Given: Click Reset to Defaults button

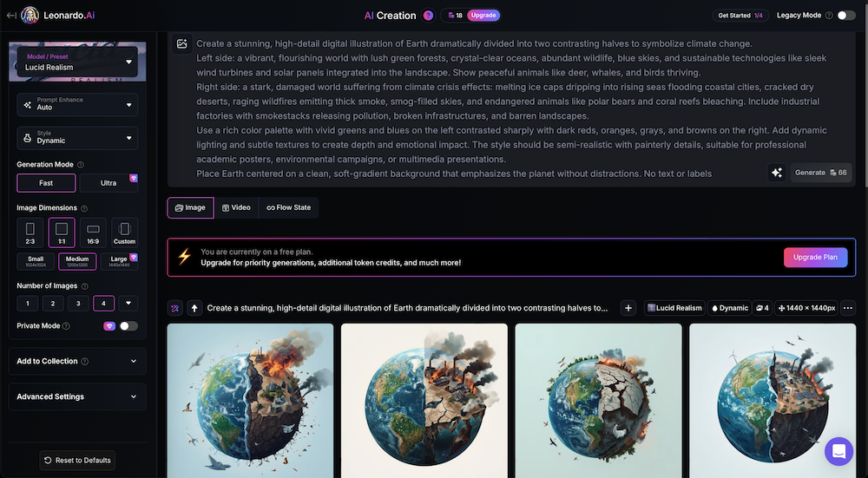Looking at the screenshot, I should point(77,461).
